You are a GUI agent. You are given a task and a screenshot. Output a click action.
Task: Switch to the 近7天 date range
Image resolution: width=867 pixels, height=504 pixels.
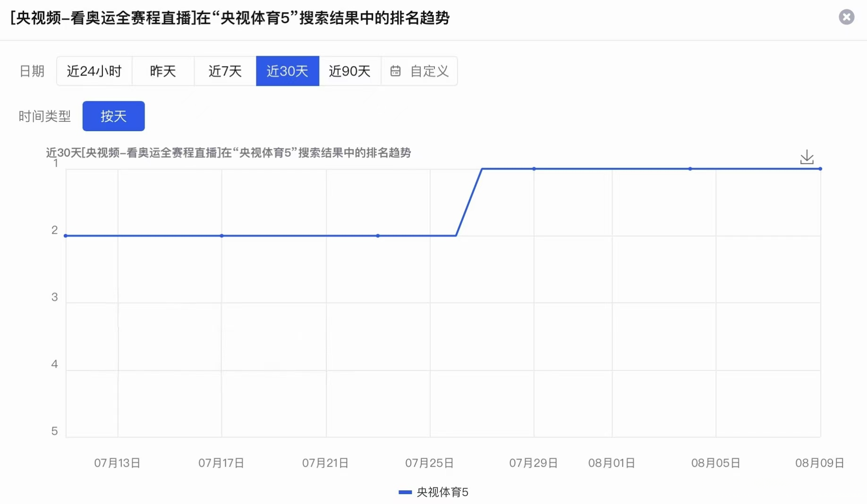coord(225,71)
